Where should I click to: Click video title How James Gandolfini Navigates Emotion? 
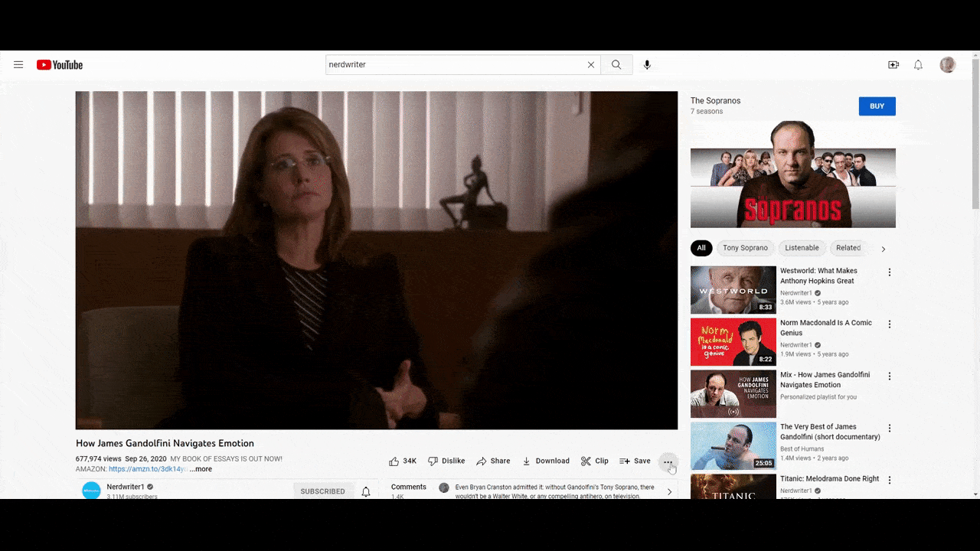165,443
